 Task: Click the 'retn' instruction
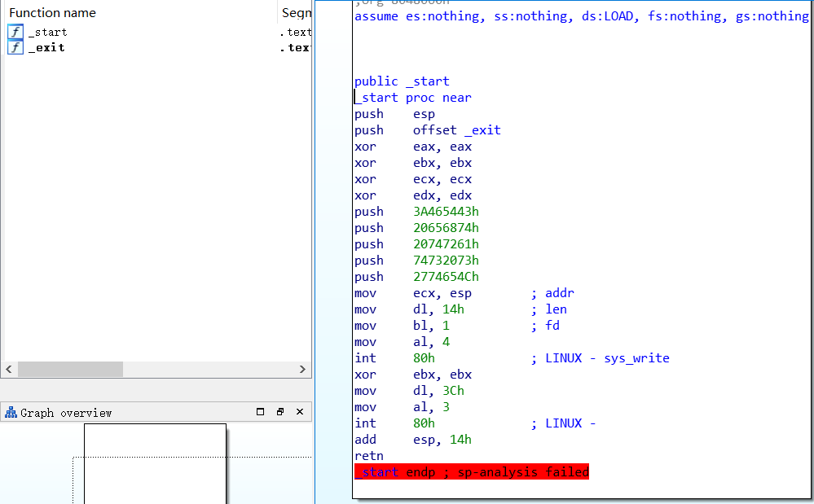[369, 456]
